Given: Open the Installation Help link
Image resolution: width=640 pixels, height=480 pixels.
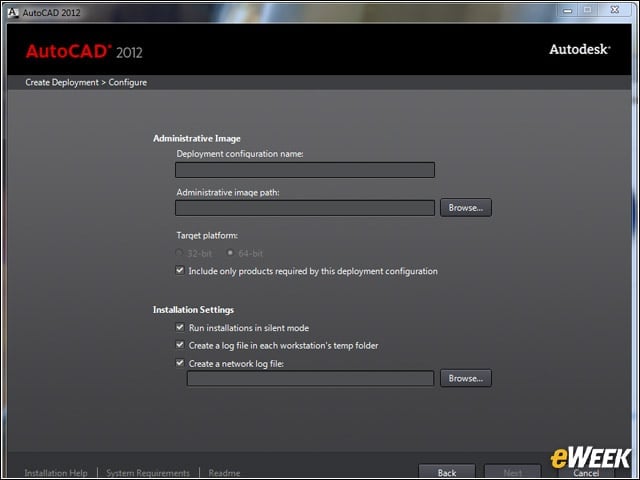Looking at the screenshot, I should pyautogui.click(x=56, y=473).
